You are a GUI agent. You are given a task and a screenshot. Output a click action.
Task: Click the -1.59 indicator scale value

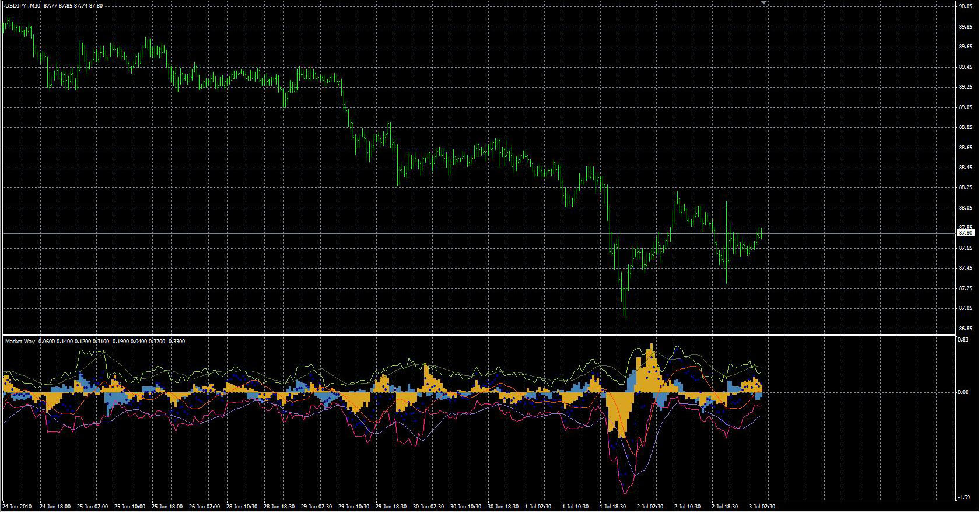pyautogui.click(x=964, y=497)
